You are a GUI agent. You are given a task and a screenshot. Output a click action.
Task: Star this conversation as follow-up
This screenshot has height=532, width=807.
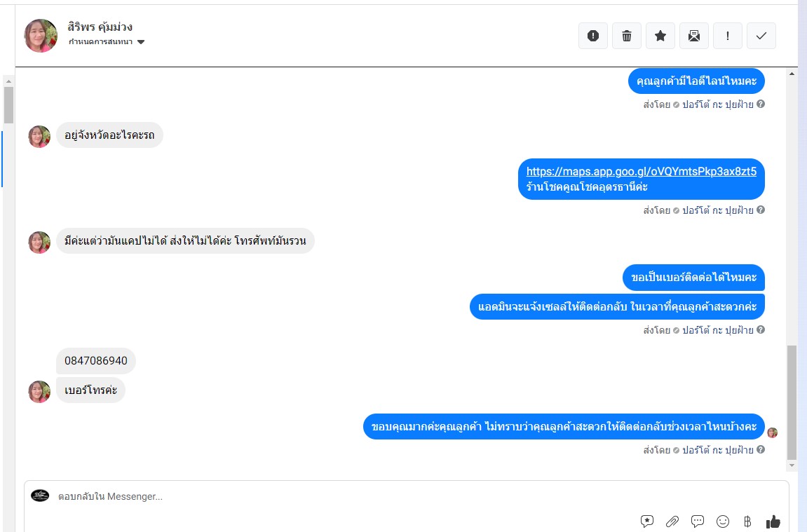point(660,36)
